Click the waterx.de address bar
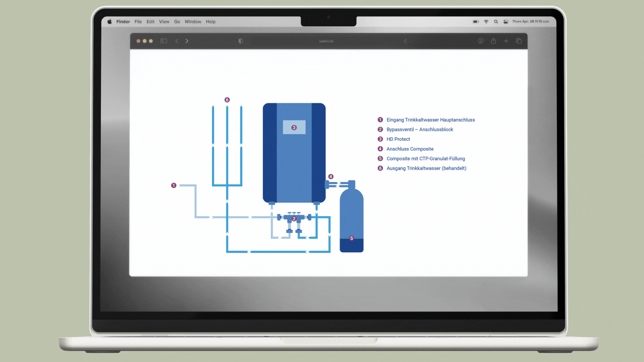Viewport: 644px width, 362px height. click(x=326, y=41)
